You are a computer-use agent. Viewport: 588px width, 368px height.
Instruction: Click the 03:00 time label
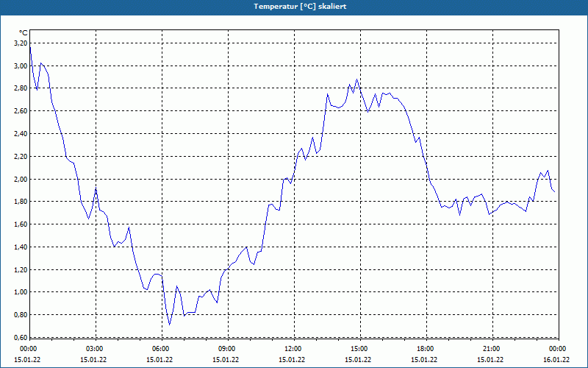(95, 349)
